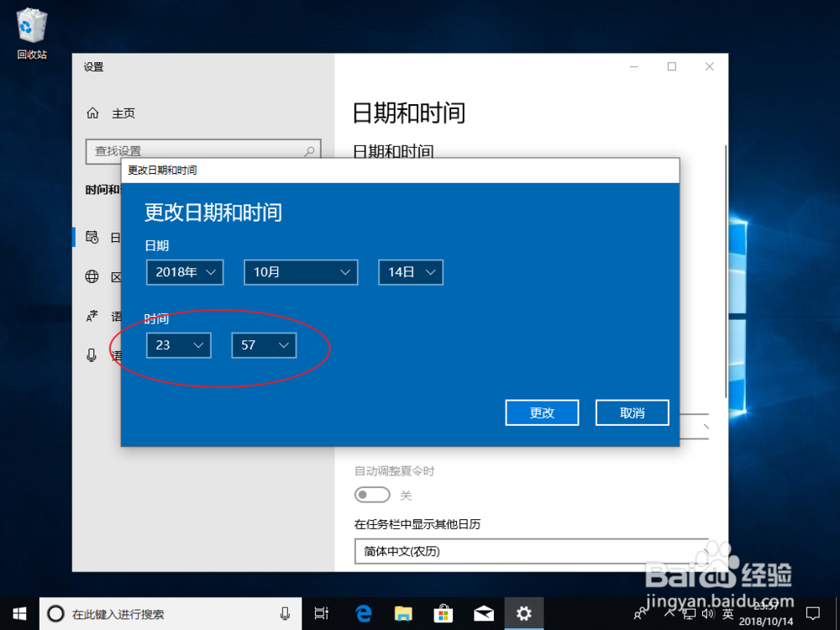Close the Settings window
This screenshot has height=630, width=840.
[709, 66]
